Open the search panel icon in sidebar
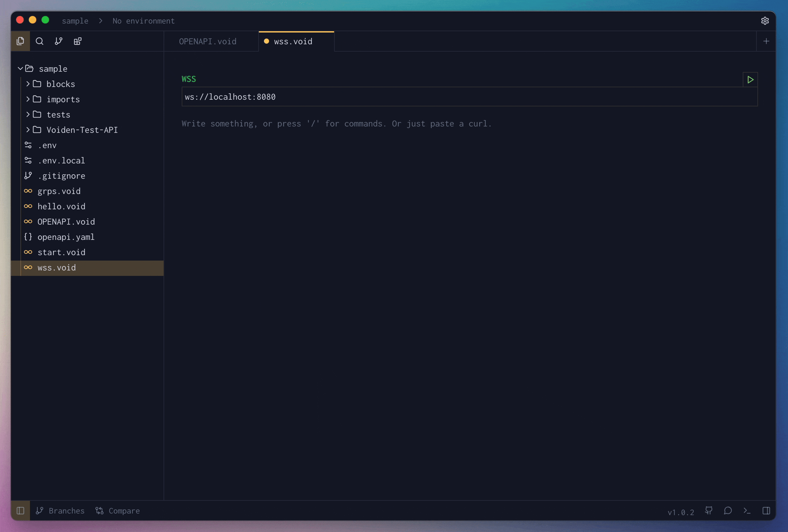This screenshot has width=788, height=532. coord(39,41)
